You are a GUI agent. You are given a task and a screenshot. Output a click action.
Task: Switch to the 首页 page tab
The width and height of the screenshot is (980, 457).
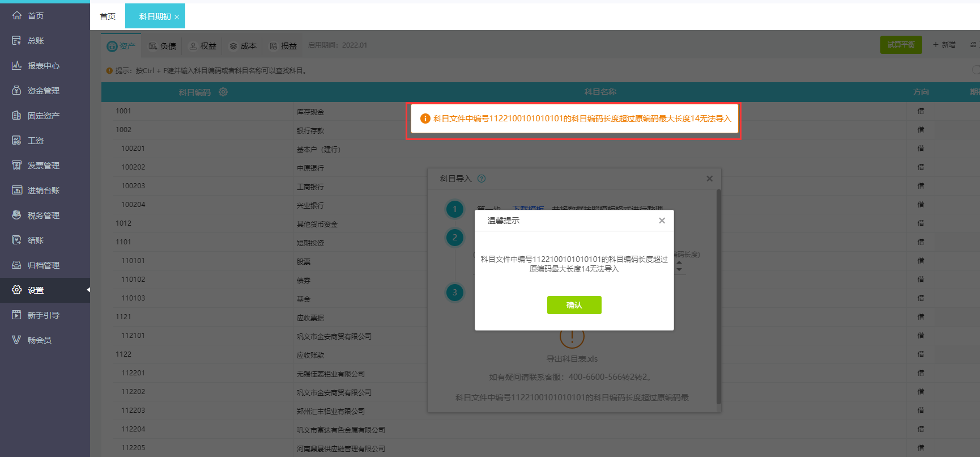(108, 16)
